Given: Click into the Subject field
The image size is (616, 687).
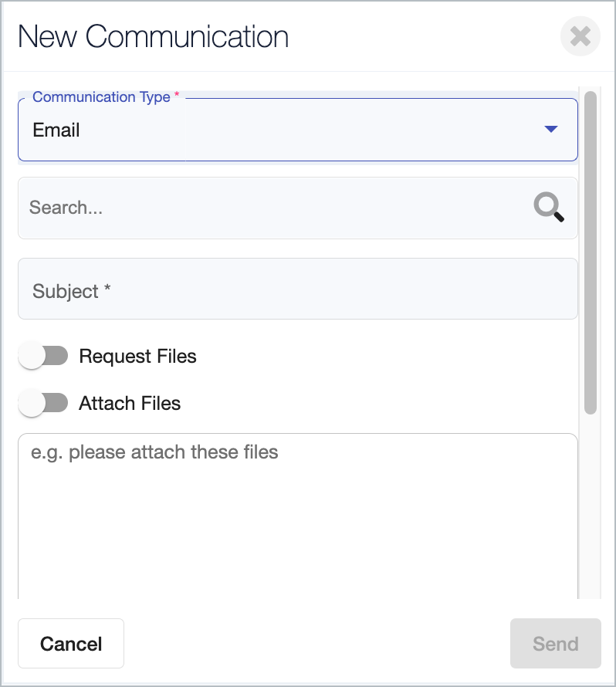Looking at the screenshot, I should pyautogui.click(x=298, y=289).
